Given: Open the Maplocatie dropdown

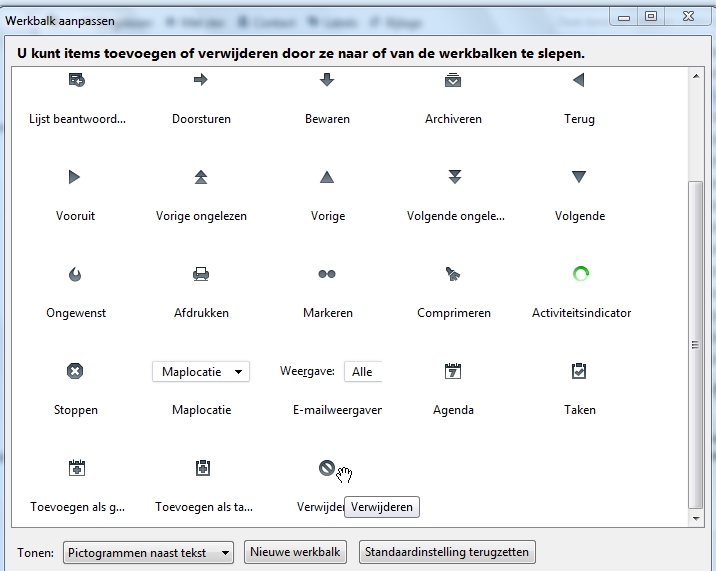Looking at the screenshot, I should click(201, 372).
